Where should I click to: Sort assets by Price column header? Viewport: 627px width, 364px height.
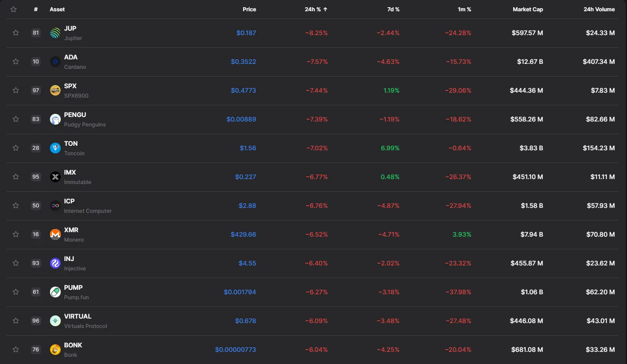tap(249, 9)
